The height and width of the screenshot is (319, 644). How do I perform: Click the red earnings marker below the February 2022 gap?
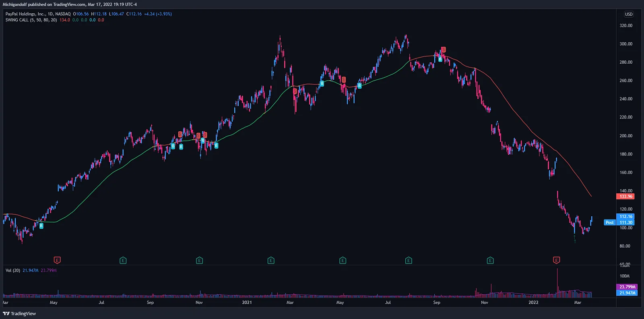click(x=556, y=260)
